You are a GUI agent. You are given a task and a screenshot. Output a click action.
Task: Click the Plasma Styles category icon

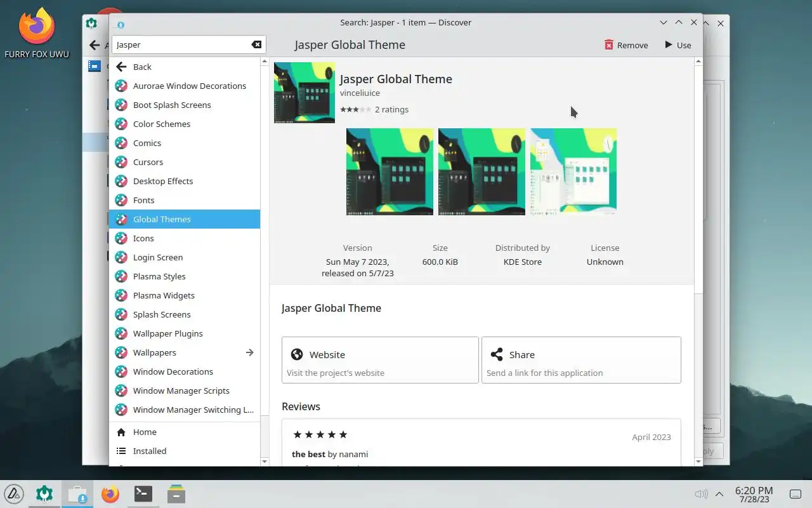pyautogui.click(x=121, y=276)
